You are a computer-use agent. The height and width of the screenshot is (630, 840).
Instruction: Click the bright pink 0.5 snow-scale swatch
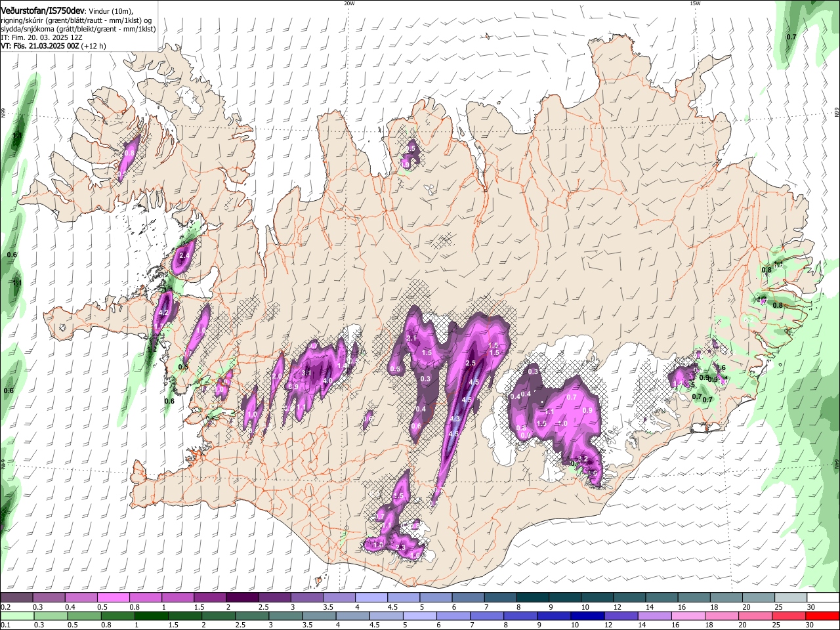113,598
